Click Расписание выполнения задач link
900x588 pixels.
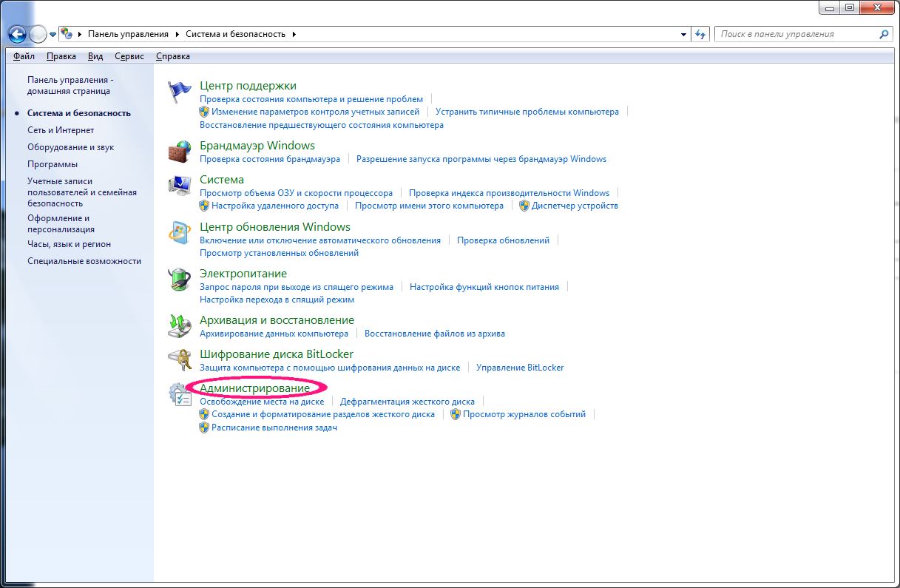click(274, 428)
